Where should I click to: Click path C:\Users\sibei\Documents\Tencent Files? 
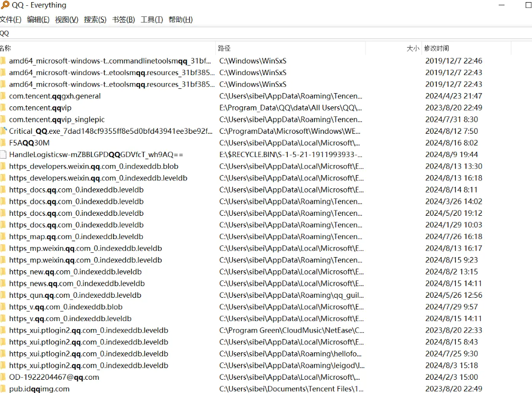tap(291, 389)
